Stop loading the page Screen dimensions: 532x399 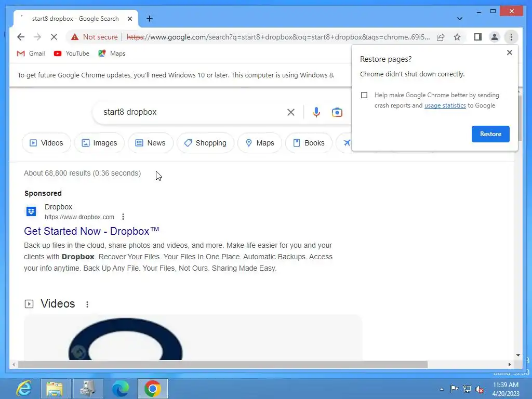coord(54,37)
